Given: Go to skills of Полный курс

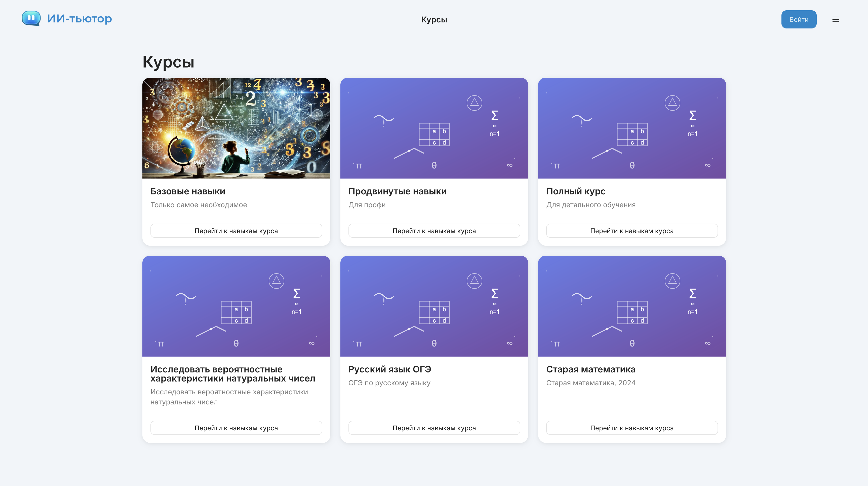Looking at the screenshot, I should tap(632, 231).
